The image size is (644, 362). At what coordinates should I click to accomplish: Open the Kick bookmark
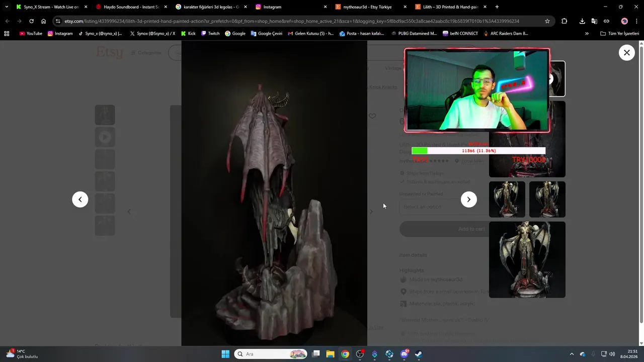[188, 34]
